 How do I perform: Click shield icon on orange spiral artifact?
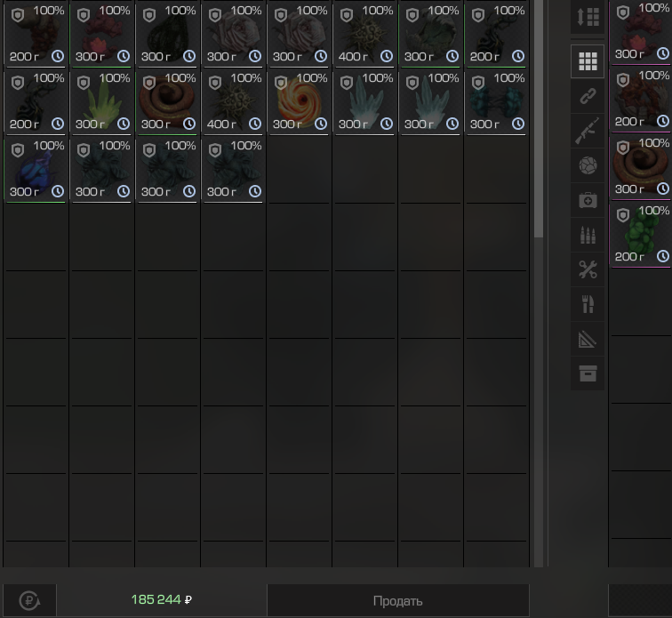[281, 83]
